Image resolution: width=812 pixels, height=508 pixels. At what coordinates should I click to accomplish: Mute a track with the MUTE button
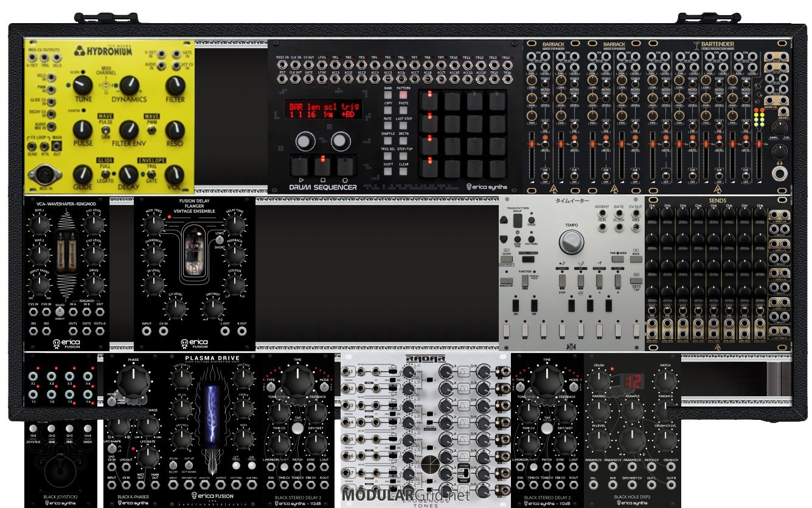[x=388, y=126]
